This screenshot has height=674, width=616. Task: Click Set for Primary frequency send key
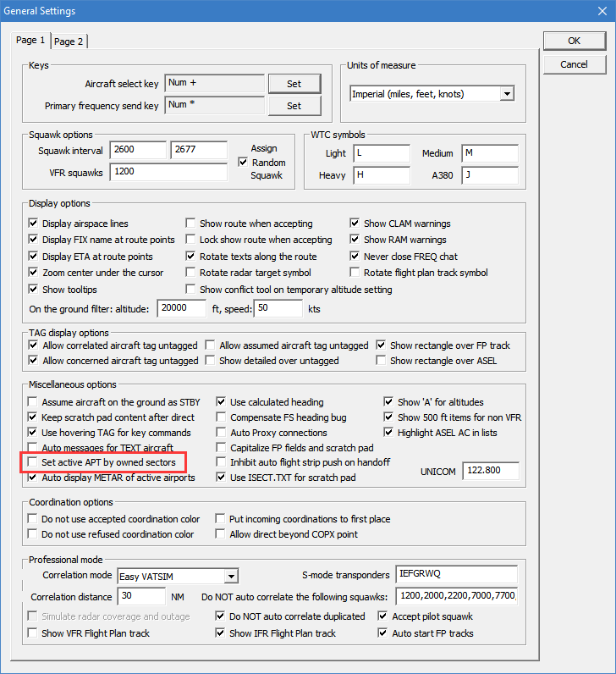pos(294,106)
